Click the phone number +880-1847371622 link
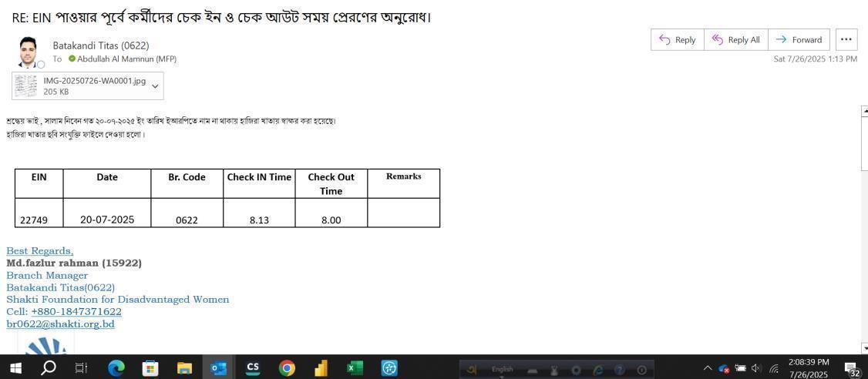The width and height of the screenshot is (868, 379). point(76,312)
